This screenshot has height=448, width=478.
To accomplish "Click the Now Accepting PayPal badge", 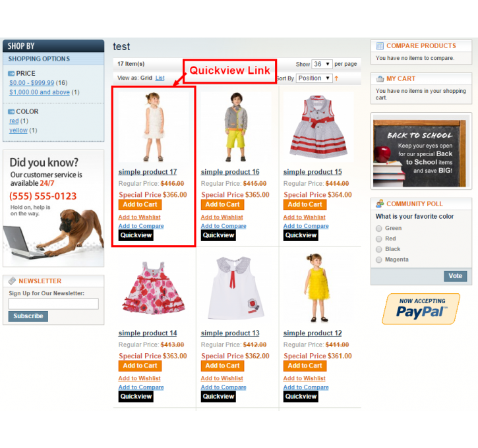I will coord(421,308).
